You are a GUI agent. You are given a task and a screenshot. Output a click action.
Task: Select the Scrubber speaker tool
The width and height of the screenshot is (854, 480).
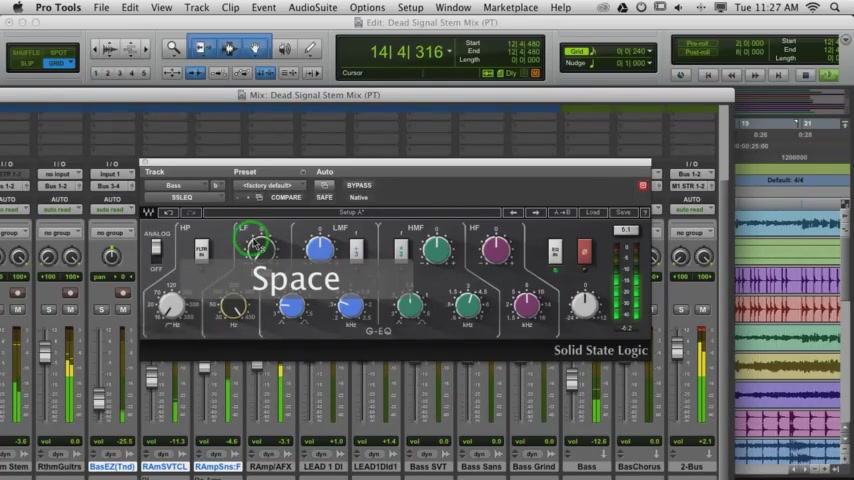click(285, 49)
